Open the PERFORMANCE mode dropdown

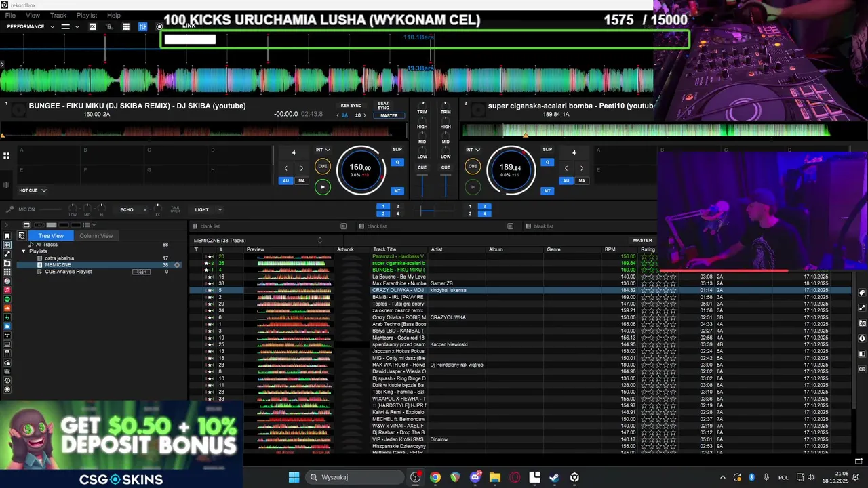click(x=29, y=26)
